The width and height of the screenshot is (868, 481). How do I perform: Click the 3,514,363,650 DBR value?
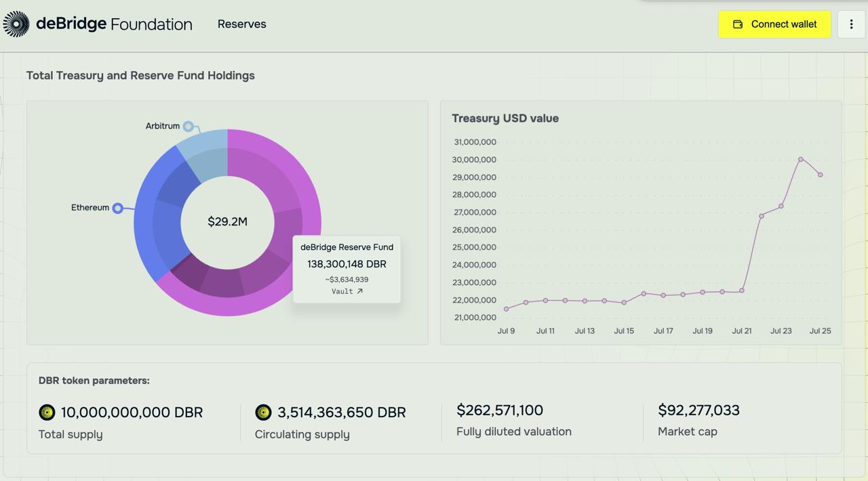point(342,412)
